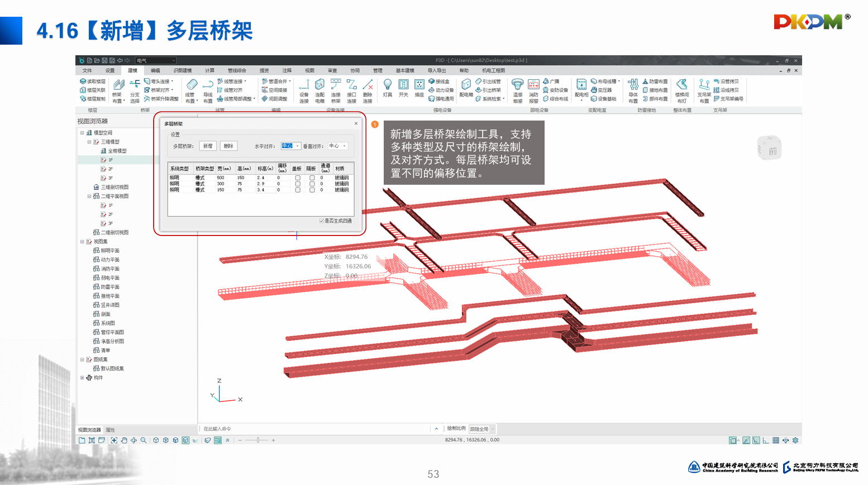The width and height of the screenshot is (868, 485).
Task: Click the 线管布置 conduit layout icon
Action: pyautogui.click(x=191, y=90)
